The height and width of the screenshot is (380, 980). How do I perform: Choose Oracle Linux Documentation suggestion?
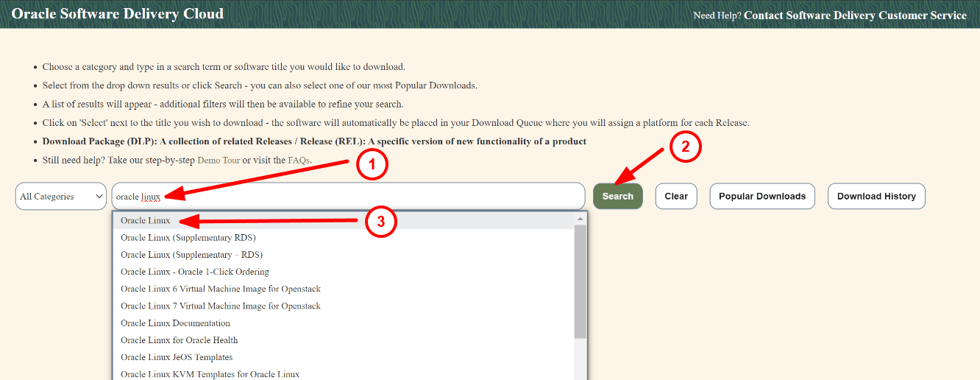(x=175, y=323)
